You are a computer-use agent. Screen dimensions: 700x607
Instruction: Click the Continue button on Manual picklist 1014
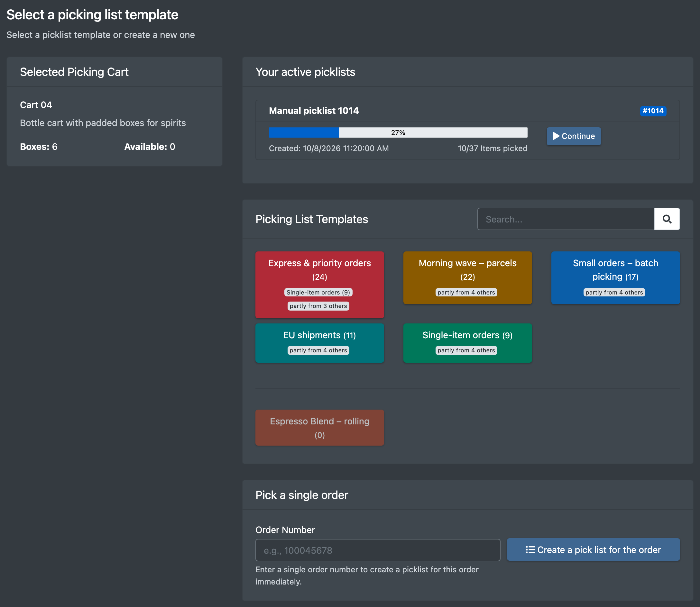[x=574, y=136]
